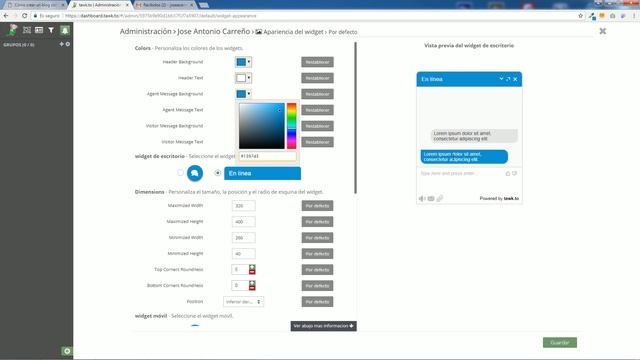Select the round bubble desktop widget radio
Image resolution: width=640 pixels, height=360 pixels.
180,173
